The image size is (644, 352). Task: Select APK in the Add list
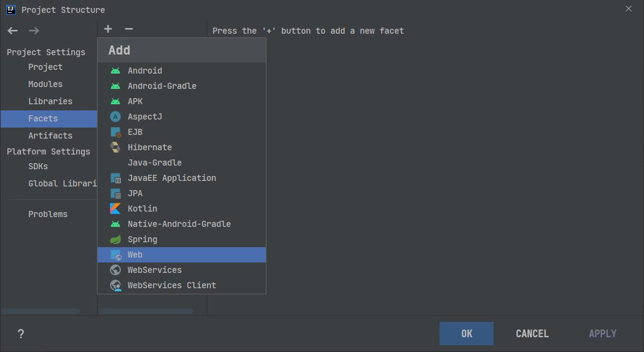pos(182,101)
